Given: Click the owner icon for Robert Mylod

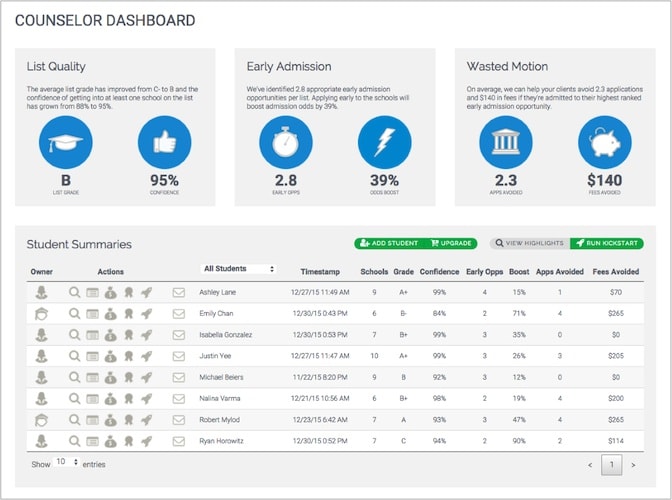Looking at the screenshot, I should coord(41,420).
